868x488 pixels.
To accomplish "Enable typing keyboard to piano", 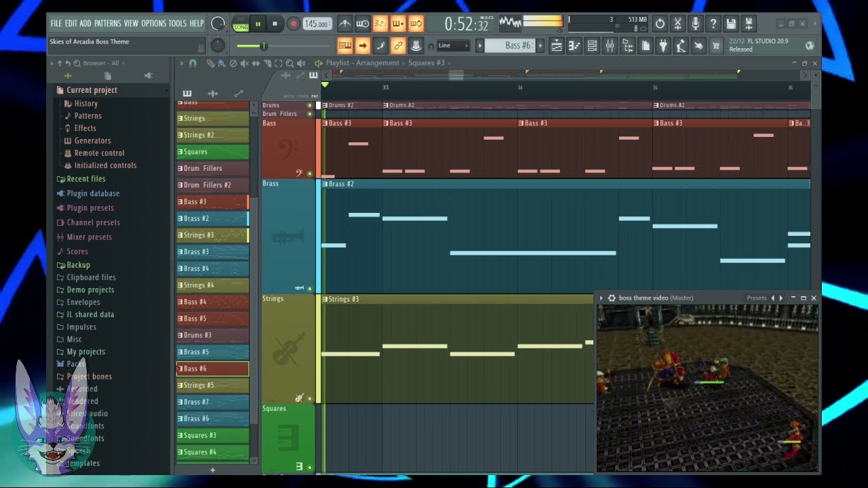I will tap(344, 45).
